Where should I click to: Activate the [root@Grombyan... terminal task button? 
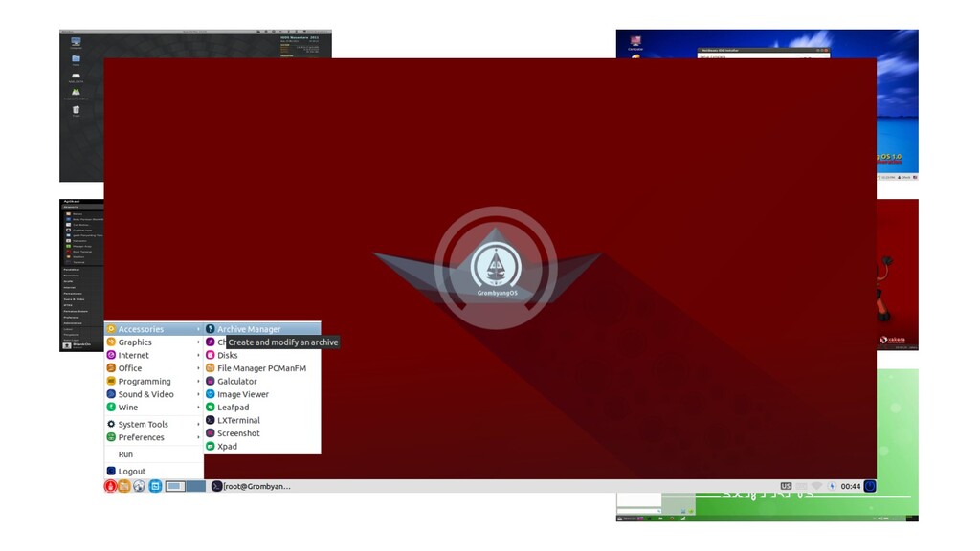point(252,486)
